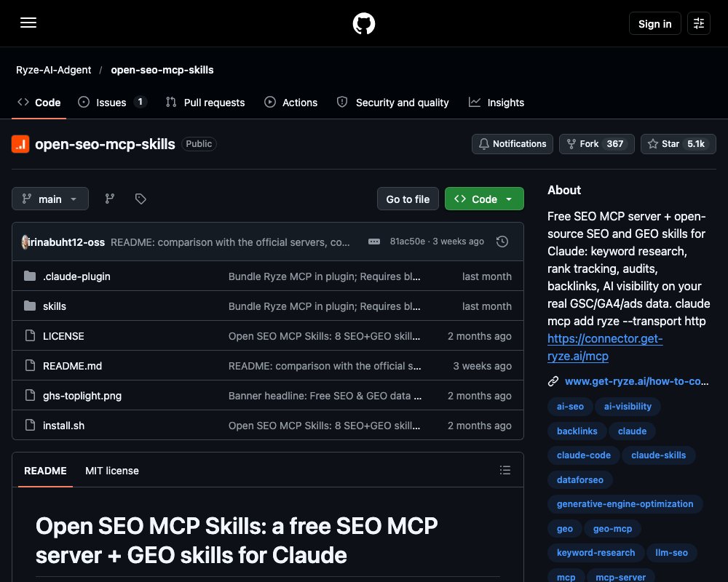Open README outline list icon
Screen dimensions: 728x582
pos(505,470)
